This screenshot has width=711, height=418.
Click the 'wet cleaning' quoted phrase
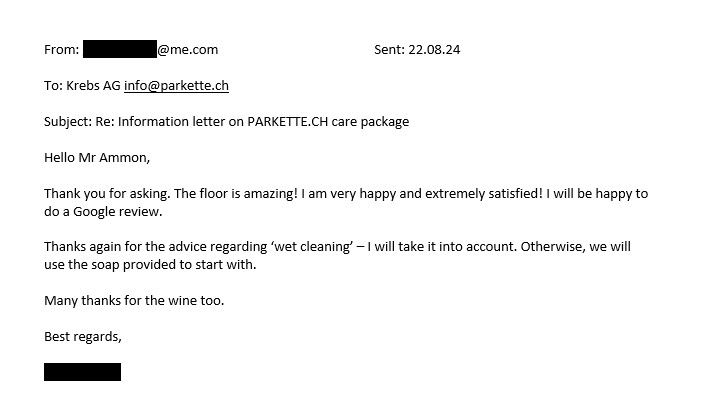tap(312, 247)
